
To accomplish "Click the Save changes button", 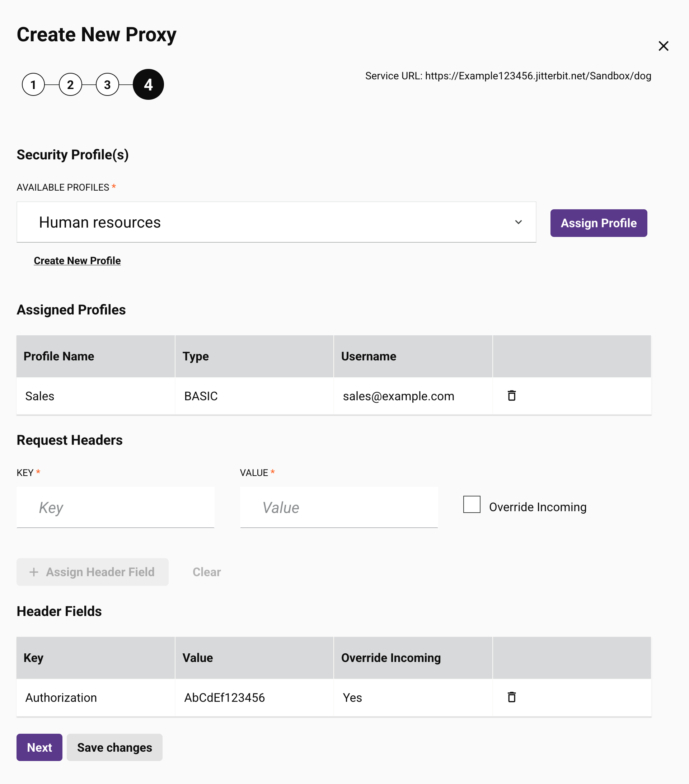I will tap(114, 747).
